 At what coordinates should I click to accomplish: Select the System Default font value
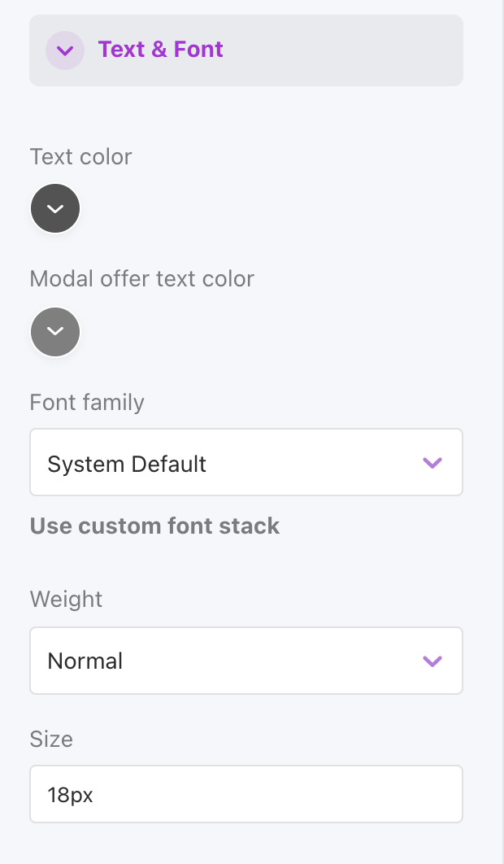click(127, 464)
